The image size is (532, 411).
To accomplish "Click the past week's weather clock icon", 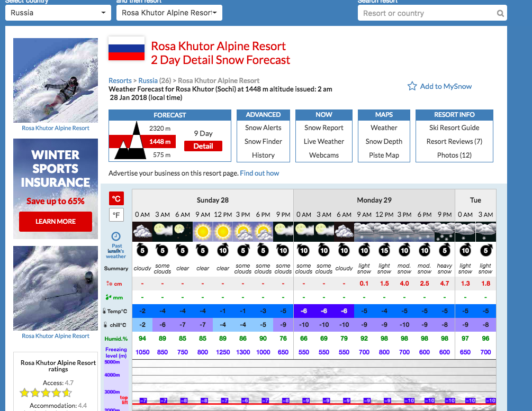I will click(x=116, y=236).
